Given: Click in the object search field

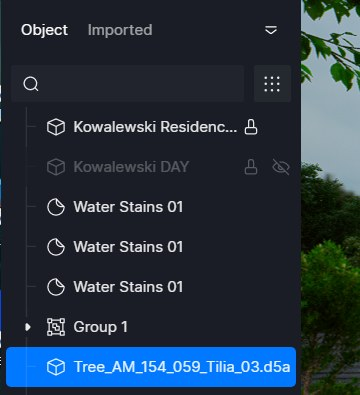Looking at the screenshot, I should coord(128,84).
